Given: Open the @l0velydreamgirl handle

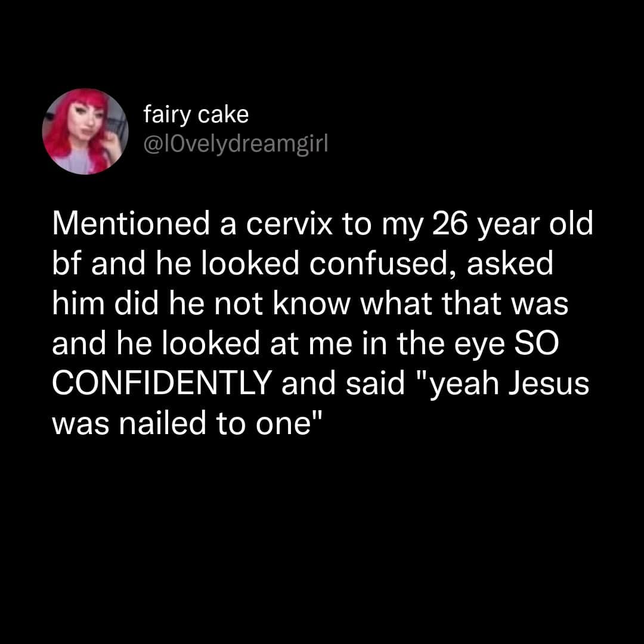Looking at the screenshot, I should (236, 144).
